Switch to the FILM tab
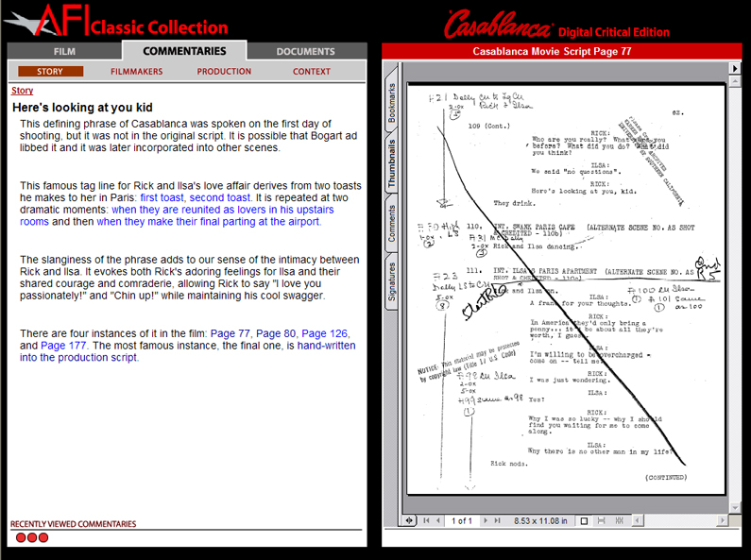Image resolution: width=751 pixels, height=560 pixels. coord(64,51)
